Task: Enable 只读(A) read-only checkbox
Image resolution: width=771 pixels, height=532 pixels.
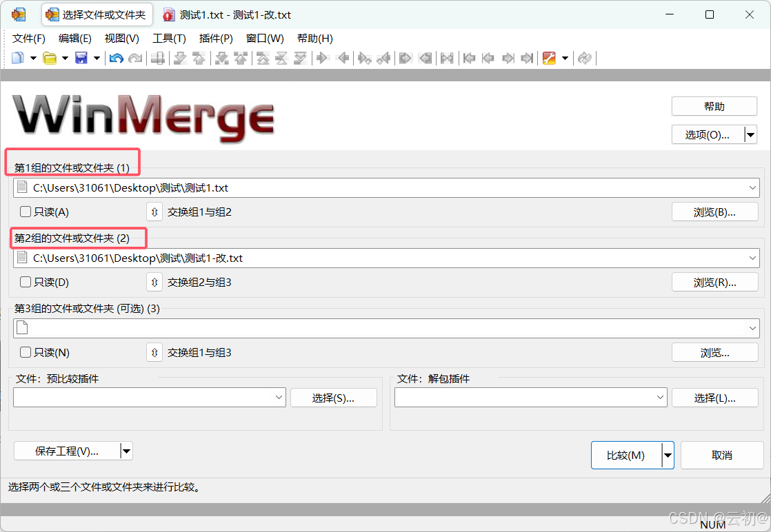Action: pyautogui.click(x=25, y=212)
